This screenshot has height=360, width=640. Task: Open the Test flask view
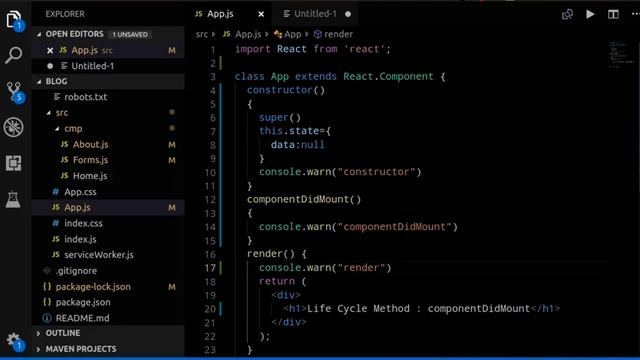13,199
